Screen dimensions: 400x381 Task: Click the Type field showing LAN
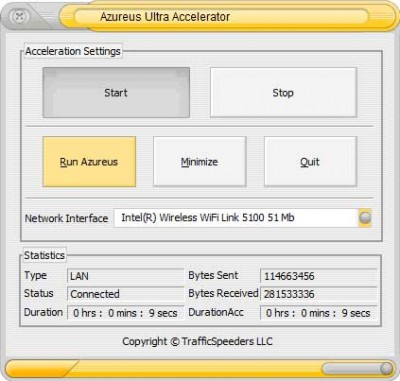coord(125,276)
